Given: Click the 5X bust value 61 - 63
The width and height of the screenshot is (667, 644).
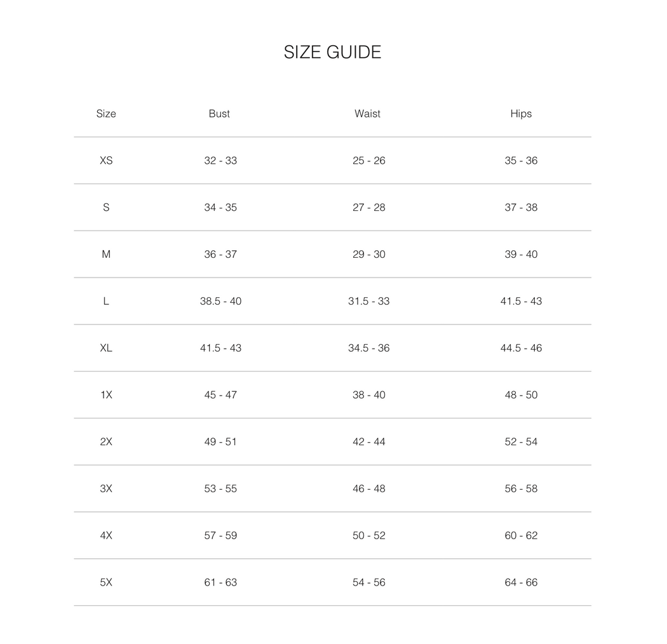Looking at the screenshot, I should click(x=220, y=582).
